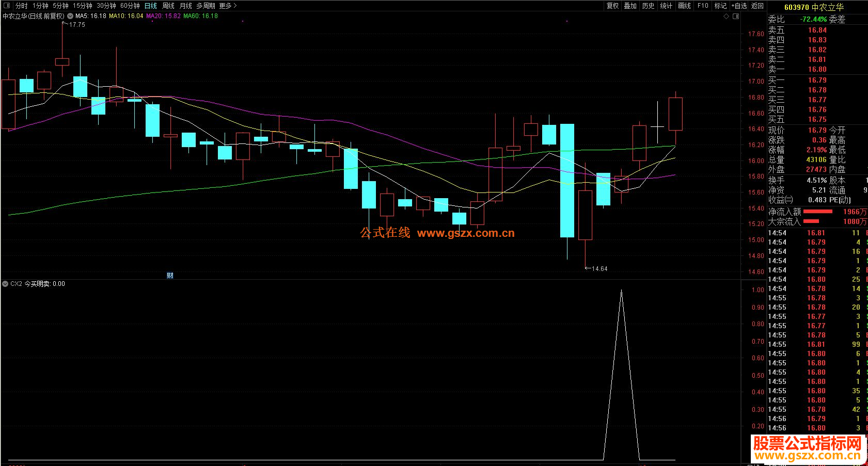The height and width of the screenshot is (466, 868).
Task: Click the 总量 value 43106
Action: click(x=816, y=159)
